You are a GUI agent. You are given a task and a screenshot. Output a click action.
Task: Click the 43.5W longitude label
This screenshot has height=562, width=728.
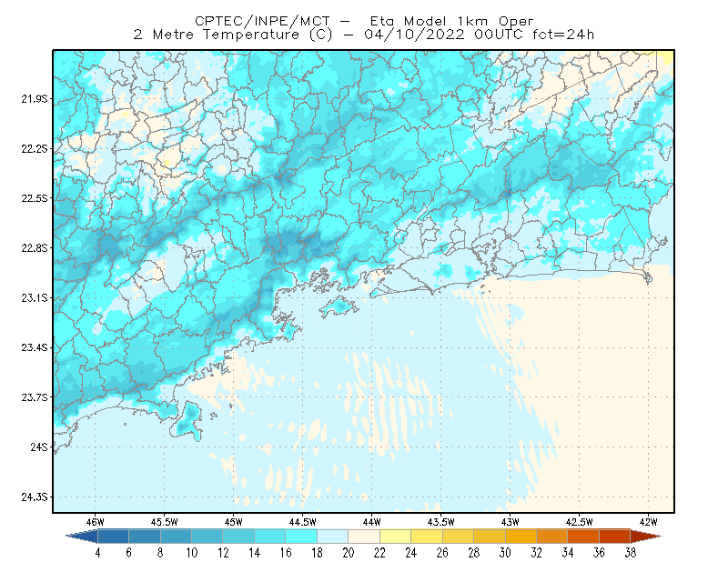click(440, 522)
